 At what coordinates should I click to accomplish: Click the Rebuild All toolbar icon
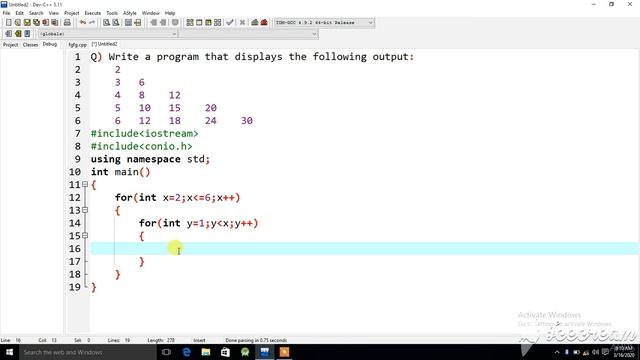point(218,22)
